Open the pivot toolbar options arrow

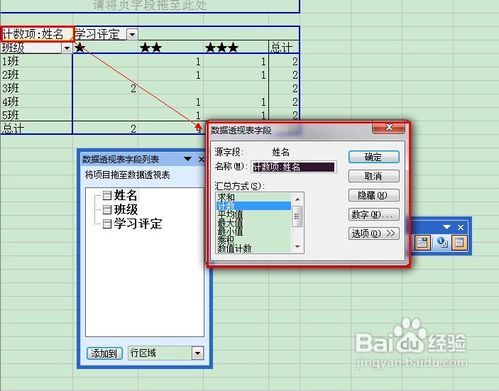pyautogui.click(x=447, y=227)
